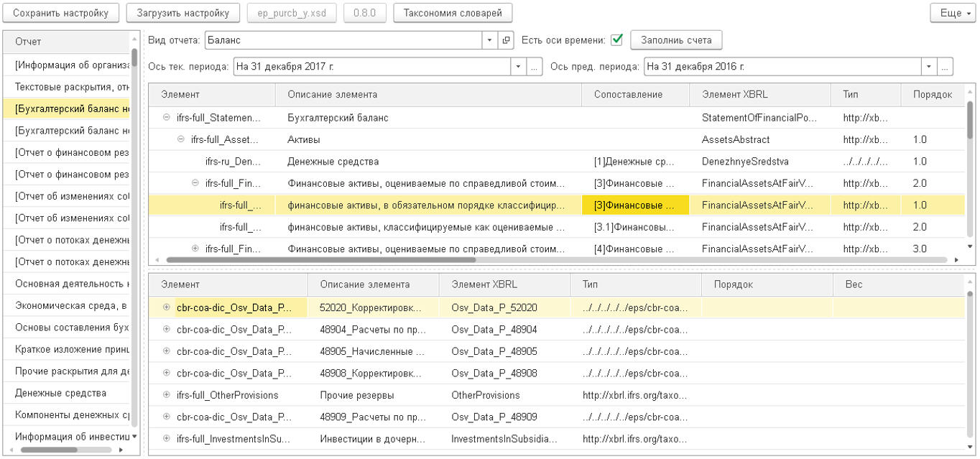
Task: Click ellipsis button for Ось тек. периода
Action: (x=535, y=67)
